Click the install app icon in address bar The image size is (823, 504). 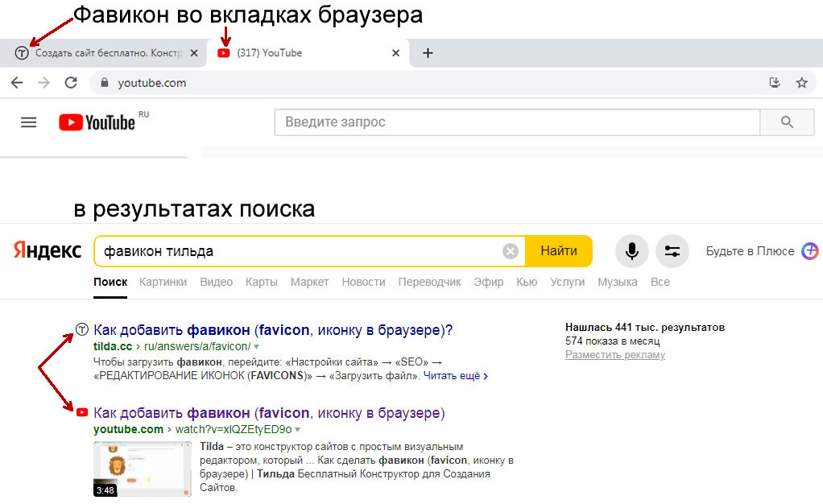775,82
